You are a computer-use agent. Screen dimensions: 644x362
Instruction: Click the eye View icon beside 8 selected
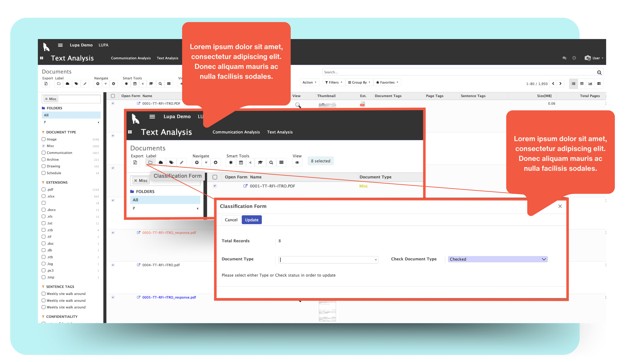click(x=297, y=162)
